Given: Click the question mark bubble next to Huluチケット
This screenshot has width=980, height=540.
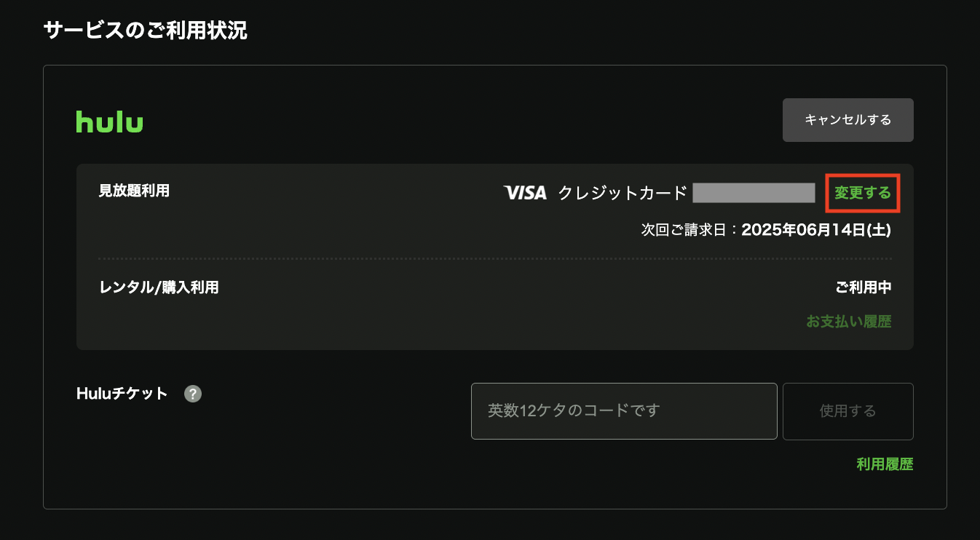Looking at the screenshot, I should click(x=192, y=394).
